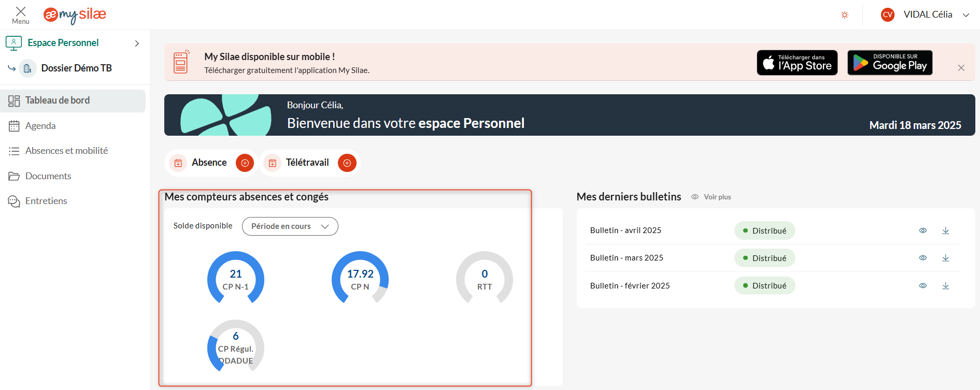Click the Absence calendar icon

click(x=178, y=163)
